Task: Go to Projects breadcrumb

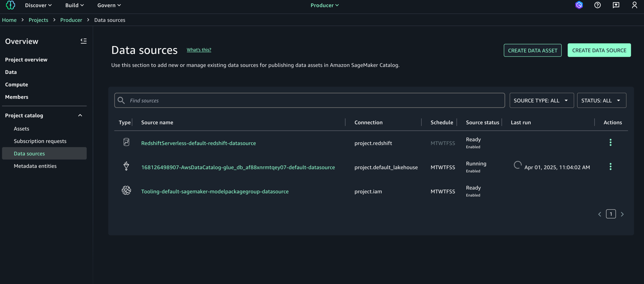Action: (x=38, y=20)
